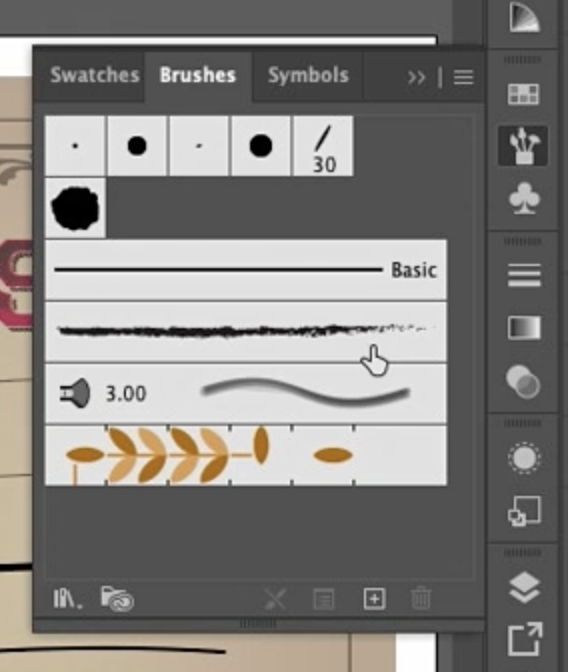Show hidden panel tabs via double-chevron
The height and width of the screenshot is (672, 568).
click(x=416, y=78)
